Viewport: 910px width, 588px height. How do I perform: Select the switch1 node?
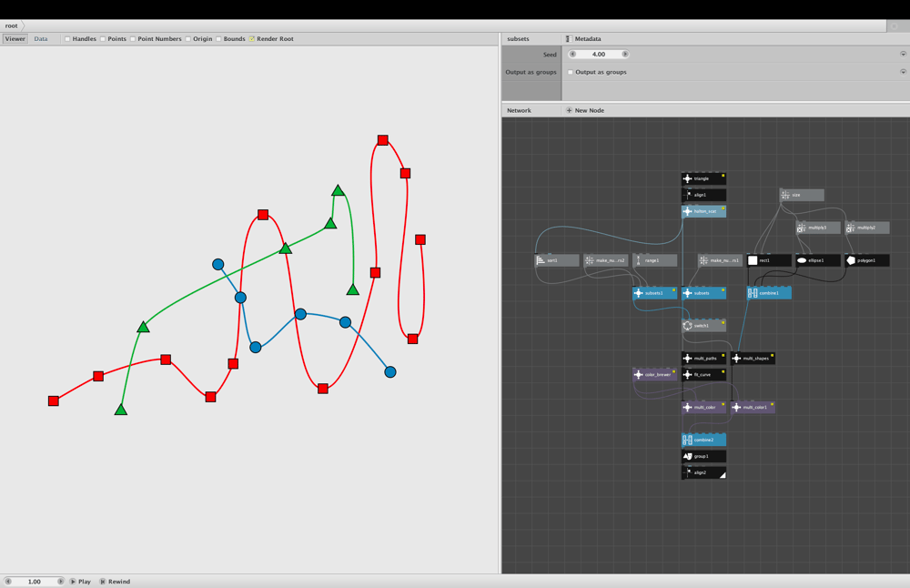pyautogui.click(x=703, y=326)
